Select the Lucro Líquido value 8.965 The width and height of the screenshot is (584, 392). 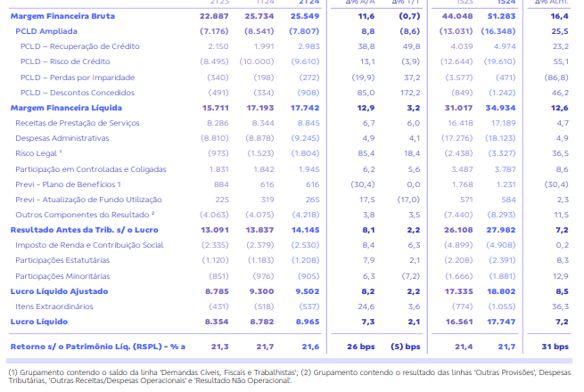click(x=308, y=322)
